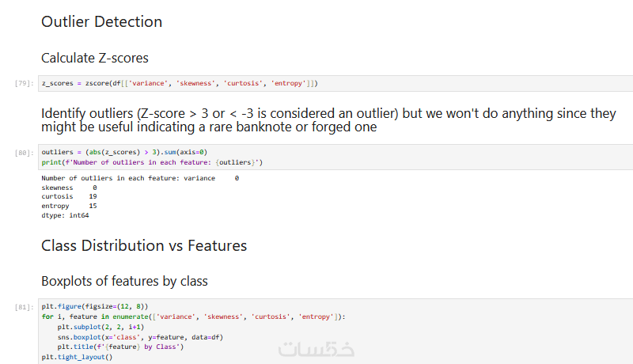Click the plt.tight_layout() code line
633x364 pixels.
[78, 357]
